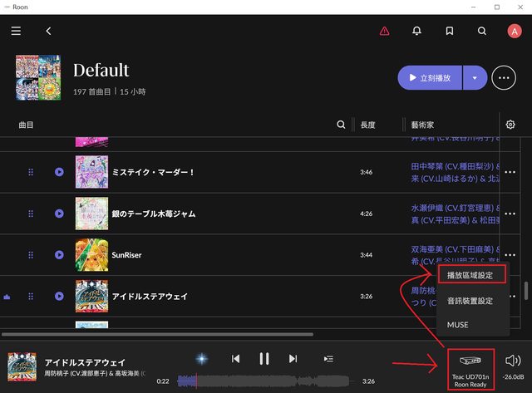532x393 pixels.
Task: Click the Roon Radio sparkle icon
Action: (200, 358)
